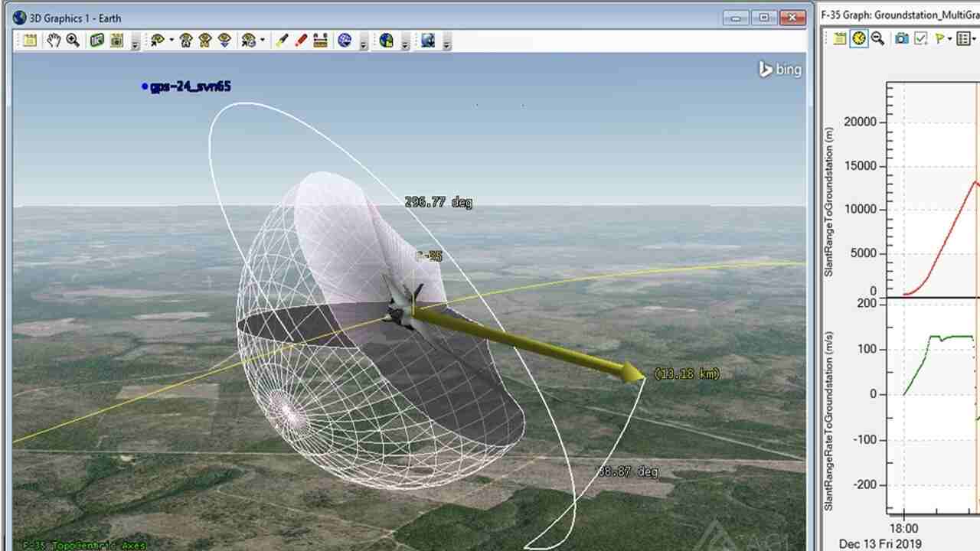Screen dimensions: 980x551
Task: Click the 296.77 deg angle label
Action: tap(439, 203)
